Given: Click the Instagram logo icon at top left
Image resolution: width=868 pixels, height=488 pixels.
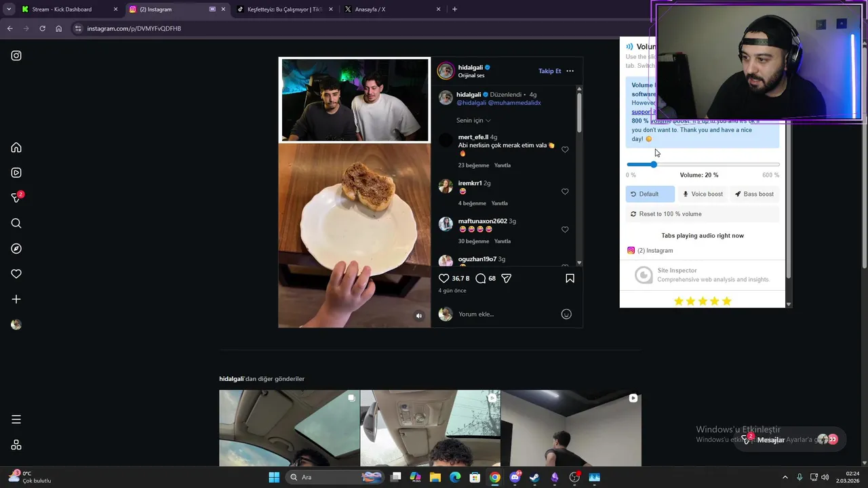Looking at the screenshot, I should [16, 56].
